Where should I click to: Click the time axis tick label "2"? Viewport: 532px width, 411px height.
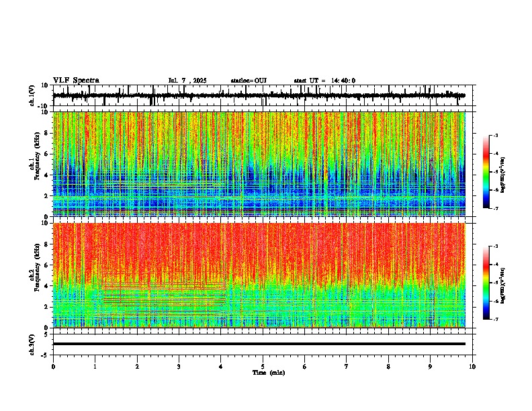[137, 367]
